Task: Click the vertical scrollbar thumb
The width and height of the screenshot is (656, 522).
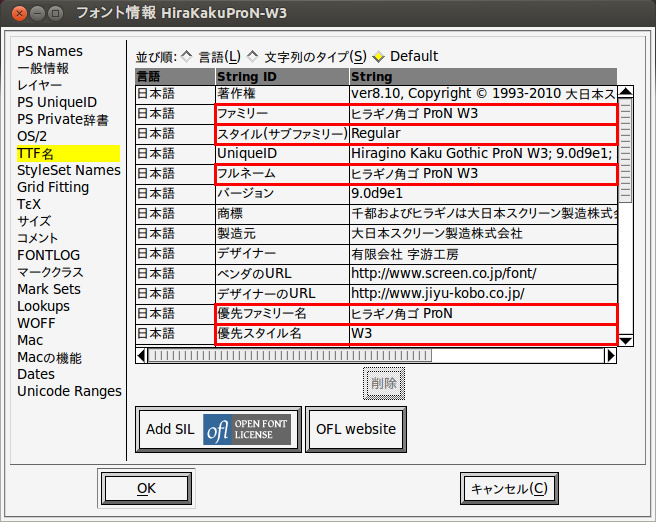Action: point(625,151)
